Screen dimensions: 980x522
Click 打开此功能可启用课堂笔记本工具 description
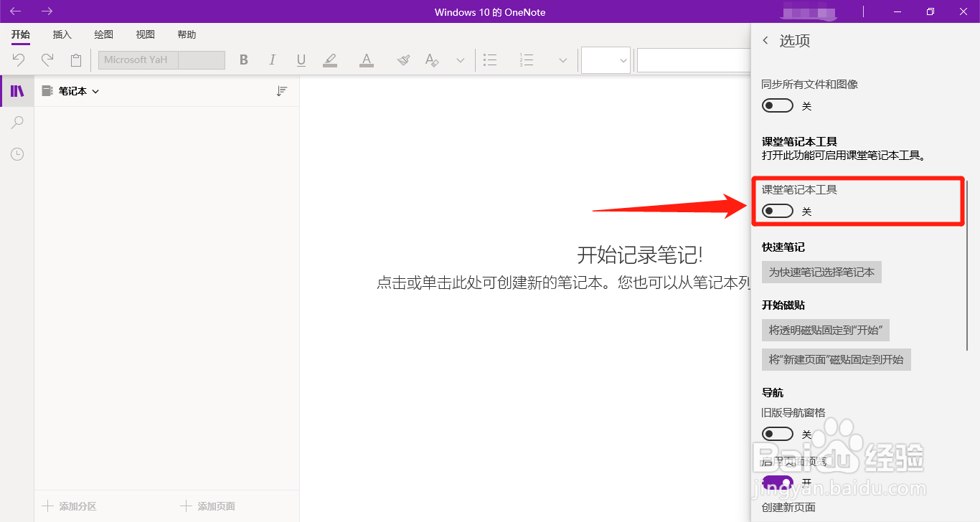843,155
